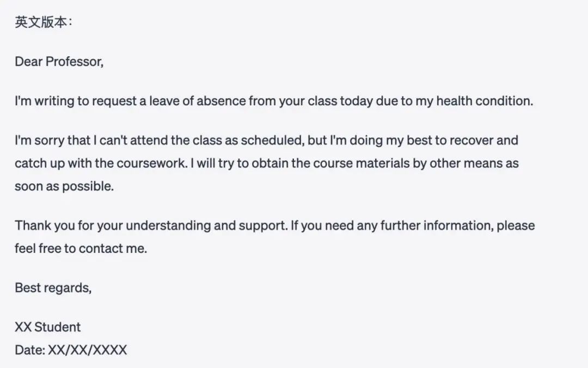Screen dimensions: 588x368
Task: Click the "Date:" label
Action: (x=30, y=349)
